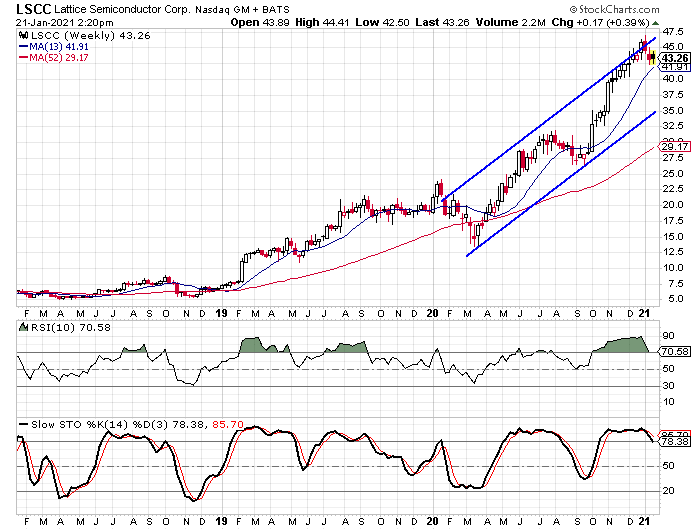Click the MA(13) 41.91 legend entry
This screenshot has height=530, width=700.
[54, 47]
